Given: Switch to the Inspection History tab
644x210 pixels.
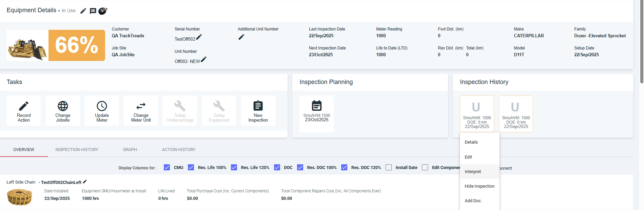Looking at the screenshot, I should tap(77, 150).
